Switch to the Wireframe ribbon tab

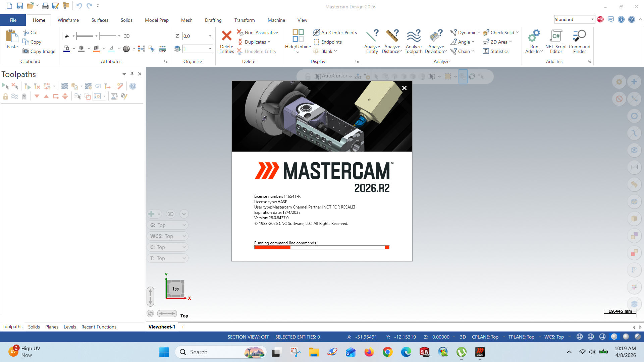click(68, 20)
